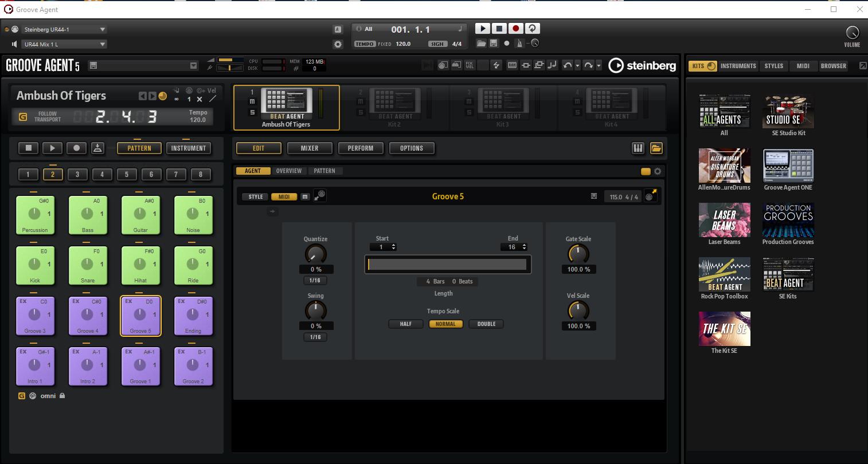The width and height of the screenshot is (868, 464).
Task: Open the INSTRUMENTS browser tab
Action: (x=738, y=66)
